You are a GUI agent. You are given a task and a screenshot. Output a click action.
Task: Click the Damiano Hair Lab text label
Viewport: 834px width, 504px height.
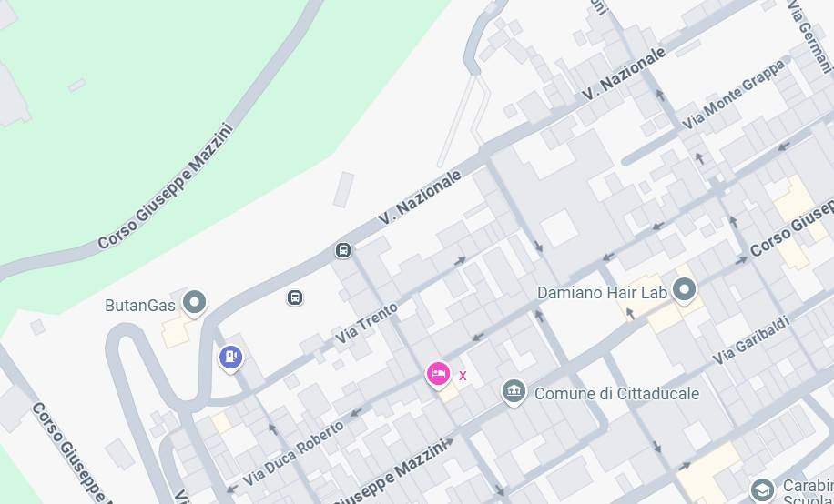[602, 293]
